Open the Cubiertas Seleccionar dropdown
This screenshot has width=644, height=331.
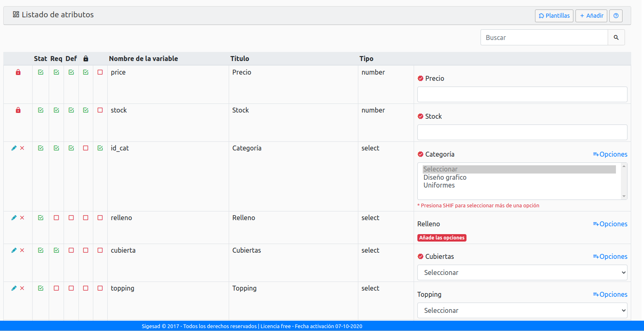(522, 272)
